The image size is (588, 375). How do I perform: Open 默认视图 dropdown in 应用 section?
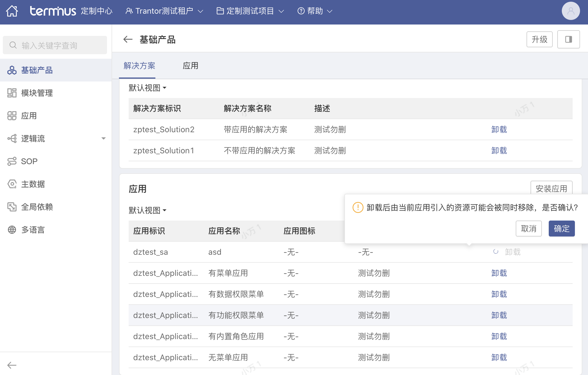pyautogui.click(x=147, y=210)
